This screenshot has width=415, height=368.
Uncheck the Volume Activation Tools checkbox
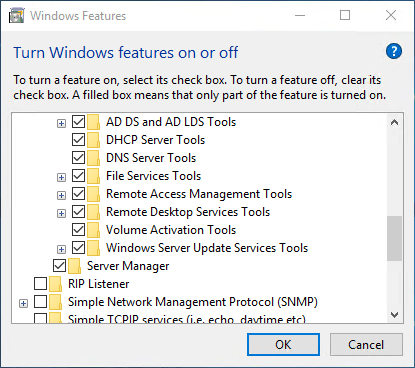coord(78,230)
